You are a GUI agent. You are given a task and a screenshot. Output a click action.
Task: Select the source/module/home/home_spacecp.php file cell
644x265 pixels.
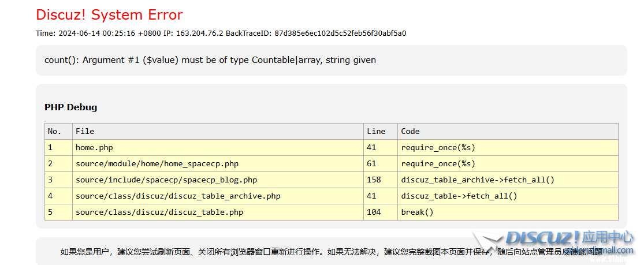tap(157, 164)
